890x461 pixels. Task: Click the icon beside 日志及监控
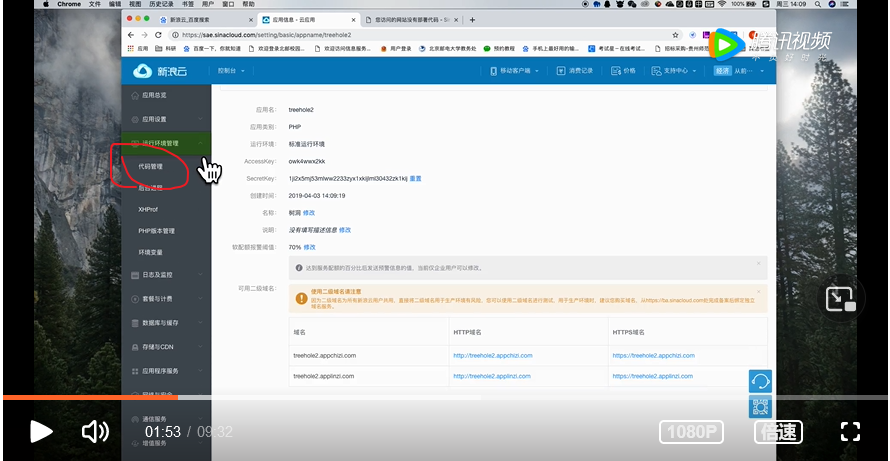(135, 275)
